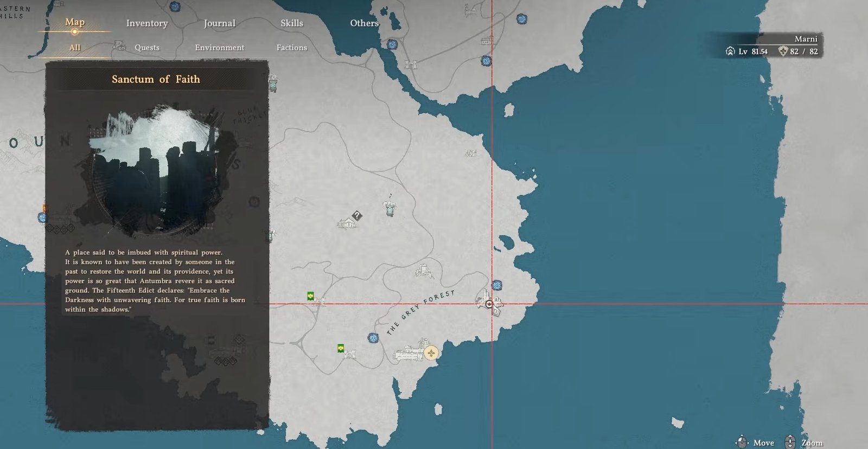This screenshot has height=449, width=868.
Task: Open the Inventory tab
Action: click(146, 23)
